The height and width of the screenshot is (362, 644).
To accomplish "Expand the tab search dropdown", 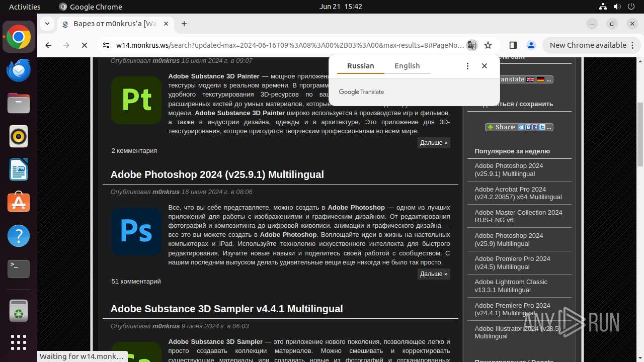I will pyautogui.click(x=47, y=24).
